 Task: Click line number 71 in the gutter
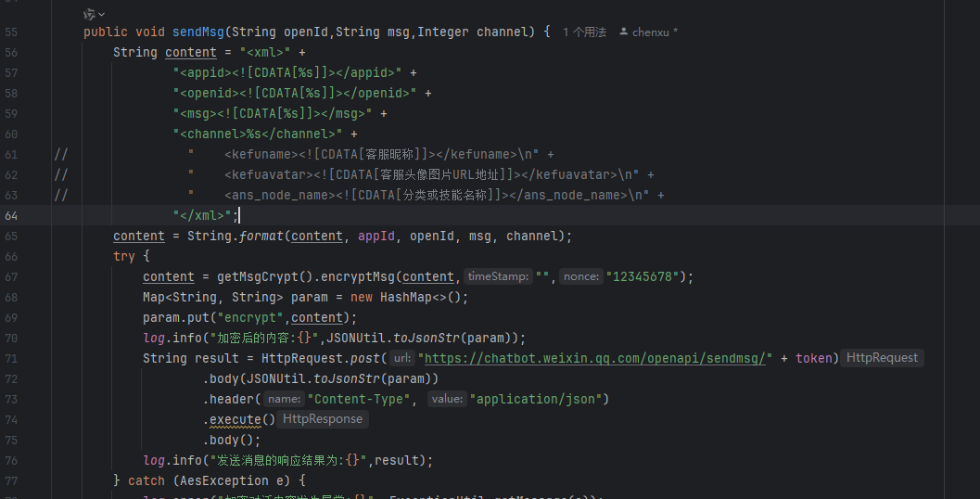(11, 358)
